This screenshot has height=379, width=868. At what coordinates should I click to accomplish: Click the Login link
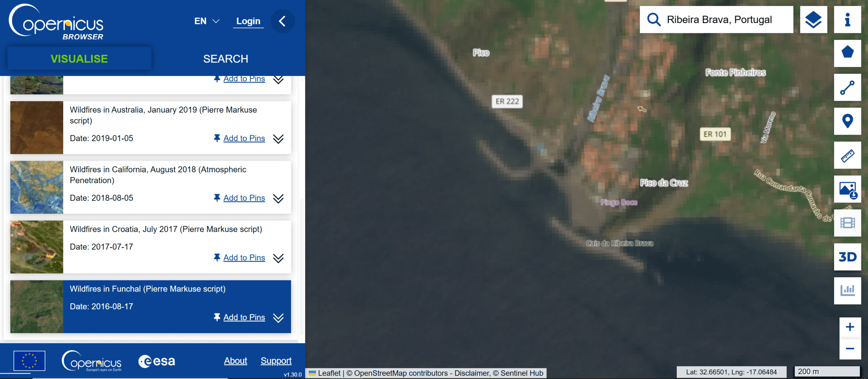click(x=248, y=21)
